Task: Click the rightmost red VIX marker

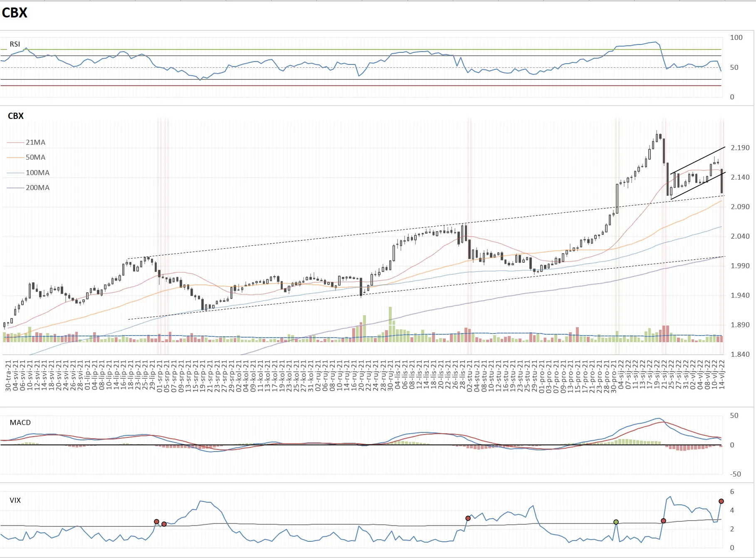Action: (721, 501)
